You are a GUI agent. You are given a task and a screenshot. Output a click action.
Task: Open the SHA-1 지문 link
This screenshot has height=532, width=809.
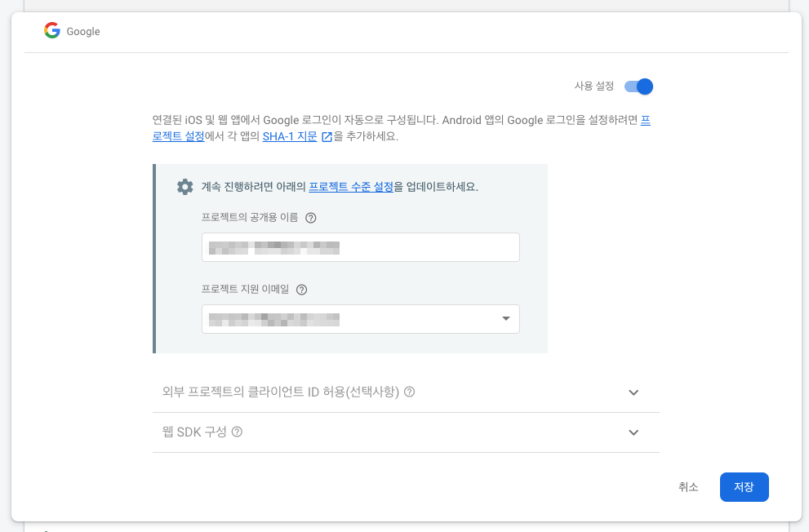tap(290, 136)
